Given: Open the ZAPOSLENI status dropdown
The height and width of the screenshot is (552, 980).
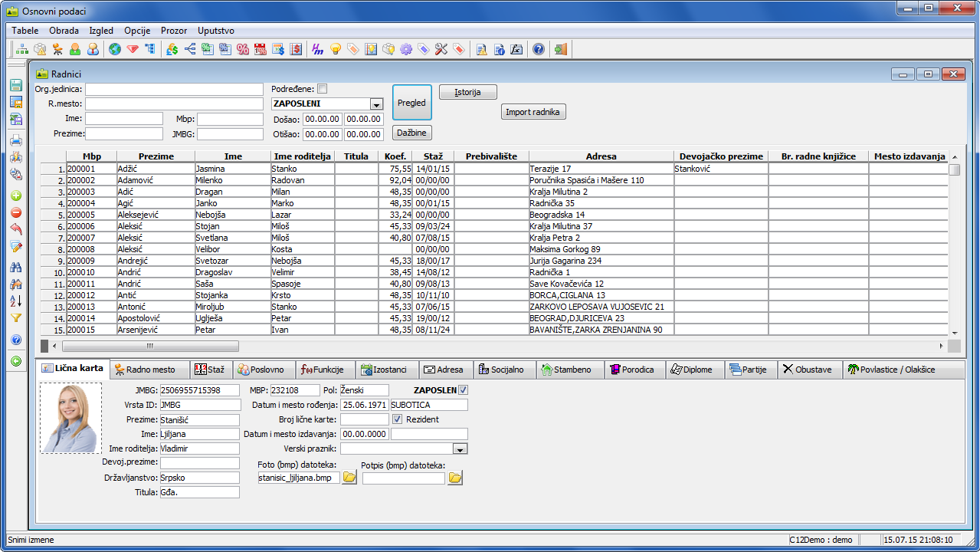Looking at the screenshot, I should (x=376, y=104).
